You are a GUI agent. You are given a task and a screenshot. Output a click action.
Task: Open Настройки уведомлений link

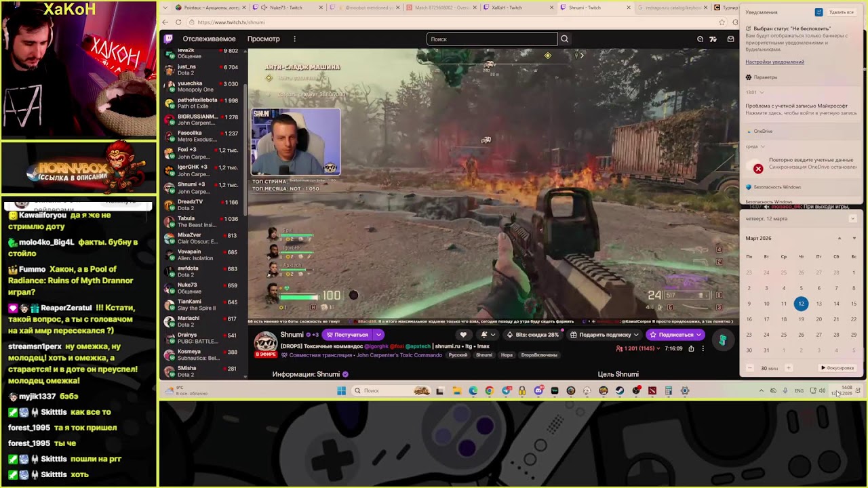tap(774, 62)
